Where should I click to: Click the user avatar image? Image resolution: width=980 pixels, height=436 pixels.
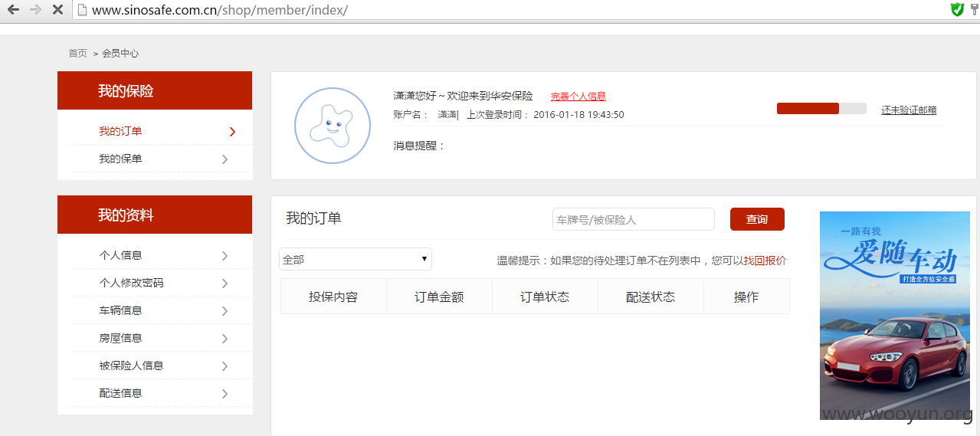point(333,126)
